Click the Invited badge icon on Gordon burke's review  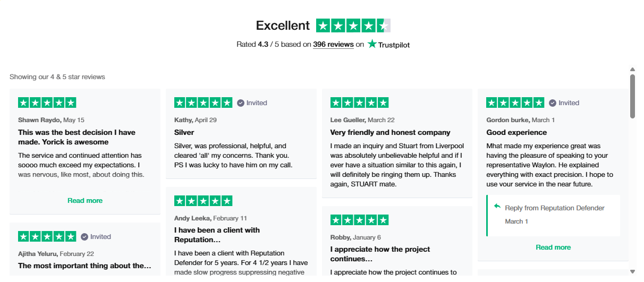pos(553,103)
